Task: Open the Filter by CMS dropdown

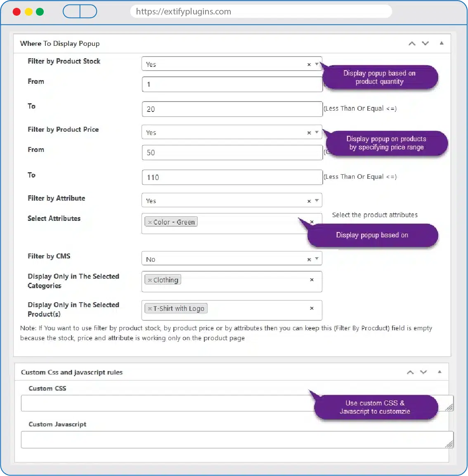Action: [317, 259]
